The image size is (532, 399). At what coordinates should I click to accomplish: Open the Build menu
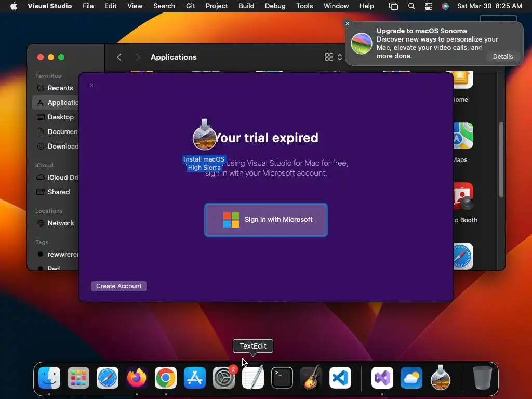click(246, 6)
